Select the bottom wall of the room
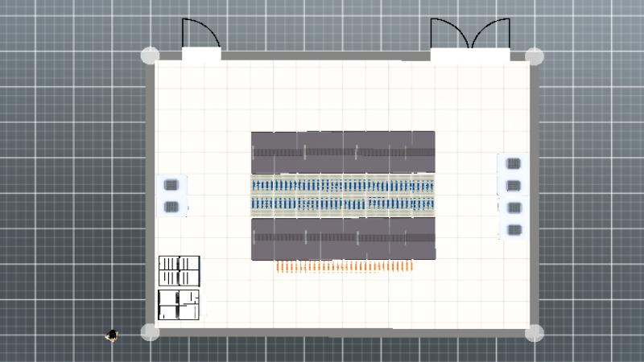Viewport: 644px width, 362px height. 342,331
